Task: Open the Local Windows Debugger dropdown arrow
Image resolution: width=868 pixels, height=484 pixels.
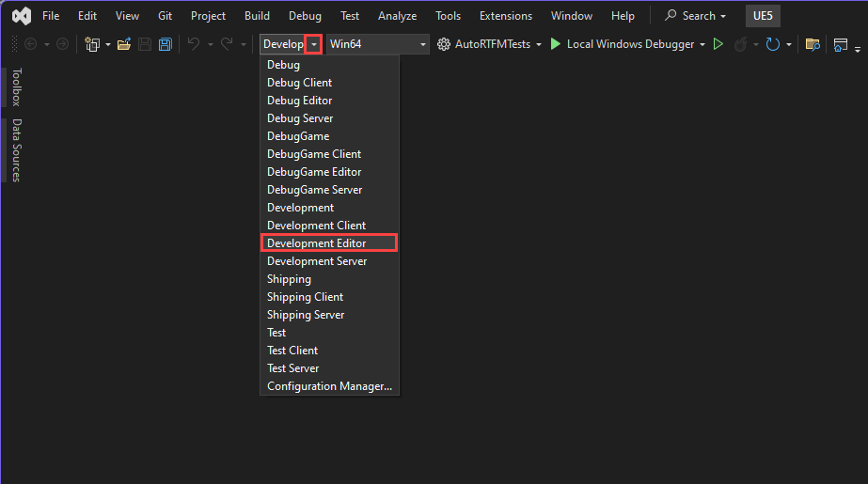Action: coord(702,44)
